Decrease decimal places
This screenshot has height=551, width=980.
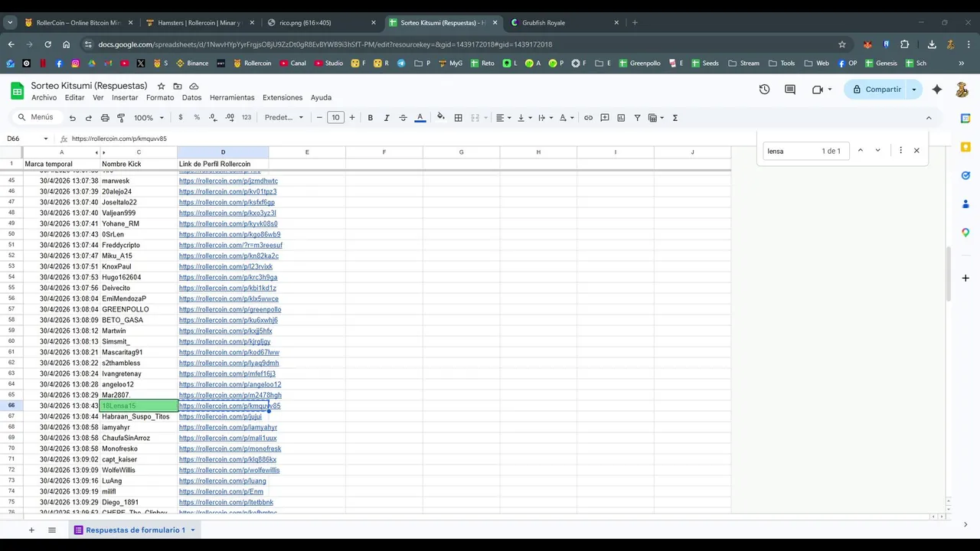pos(213,118)
